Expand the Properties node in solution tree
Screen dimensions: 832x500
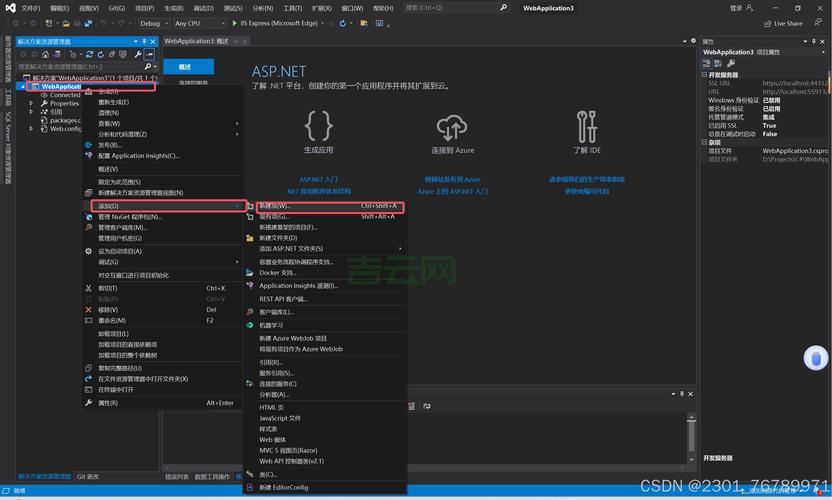pos(31,103)
